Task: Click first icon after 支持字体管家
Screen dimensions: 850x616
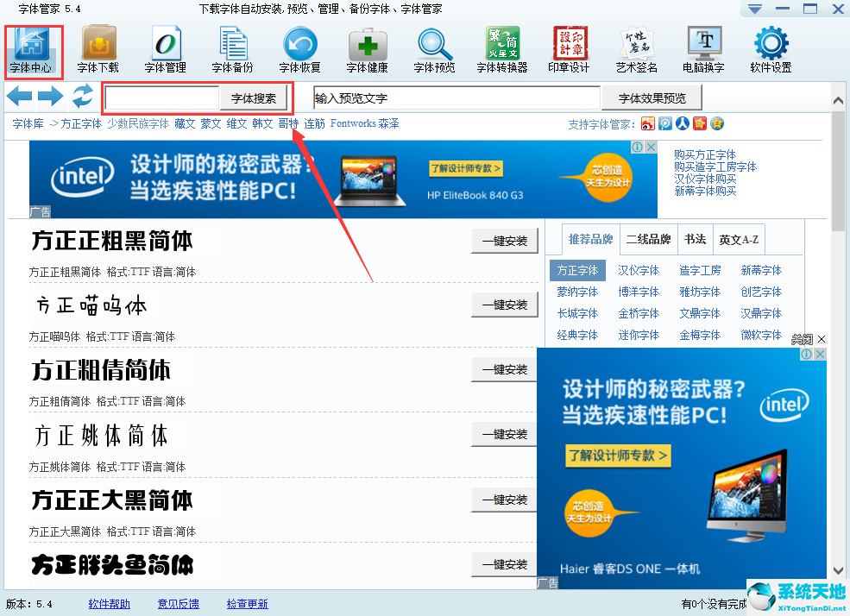Action: pyautogui.click(x=647, y=123)
